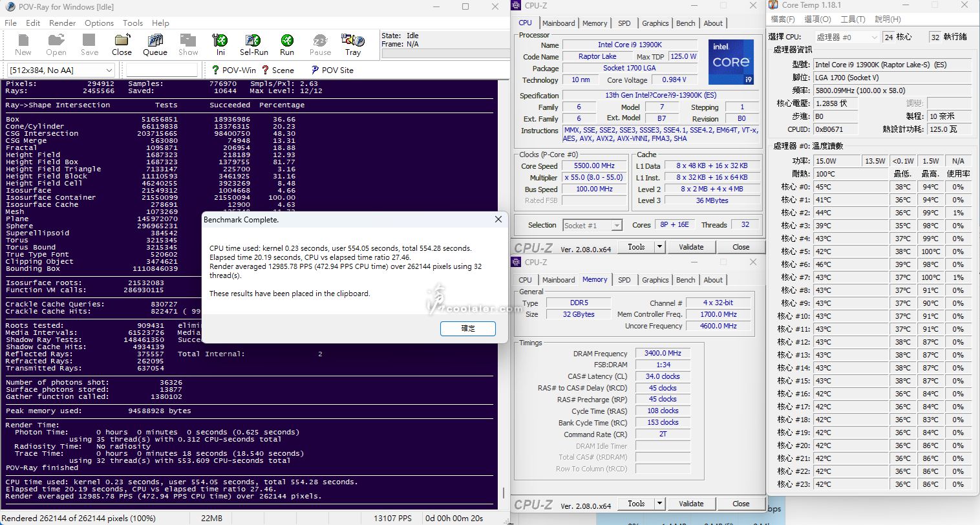
Task: Open the SPD tab in lower CPU-Z
Action: [x=624, y=280]
